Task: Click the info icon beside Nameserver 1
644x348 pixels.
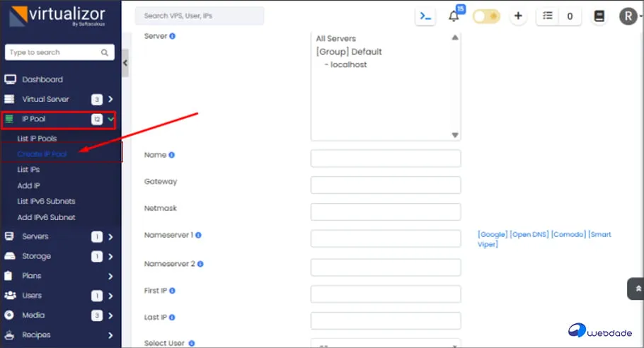Action: [x=199, y=235]
